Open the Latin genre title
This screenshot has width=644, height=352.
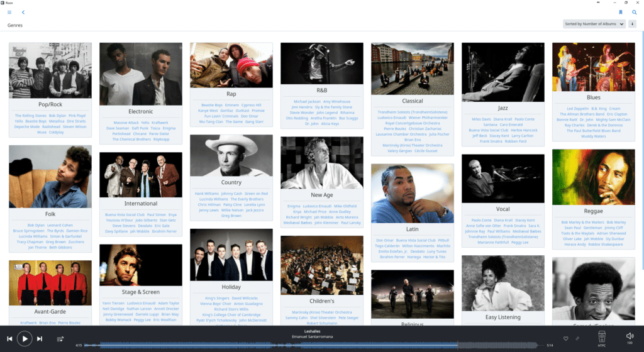coord(413,229)
